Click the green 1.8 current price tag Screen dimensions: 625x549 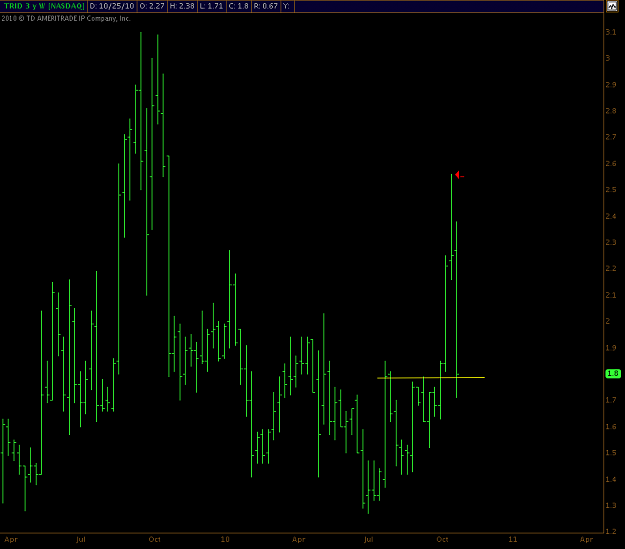tap(613, 374)
